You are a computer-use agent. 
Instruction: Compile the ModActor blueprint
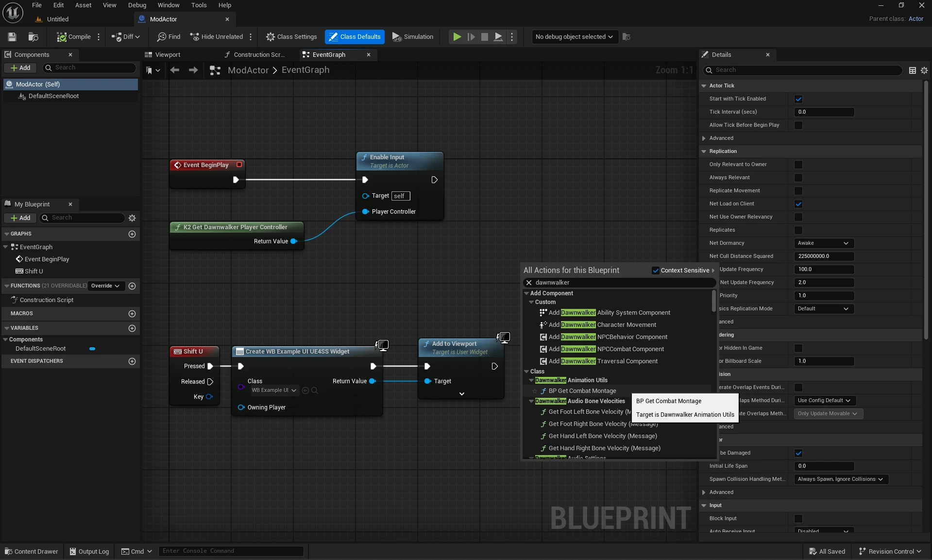pos(73,37)
